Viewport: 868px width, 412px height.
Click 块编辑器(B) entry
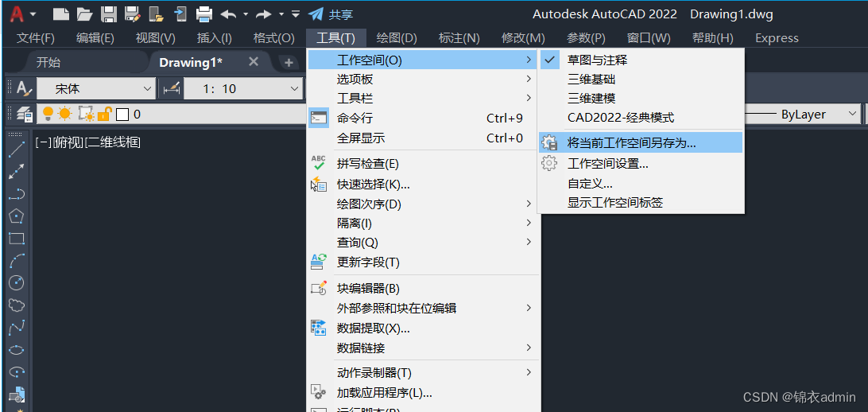click(424, 288)
